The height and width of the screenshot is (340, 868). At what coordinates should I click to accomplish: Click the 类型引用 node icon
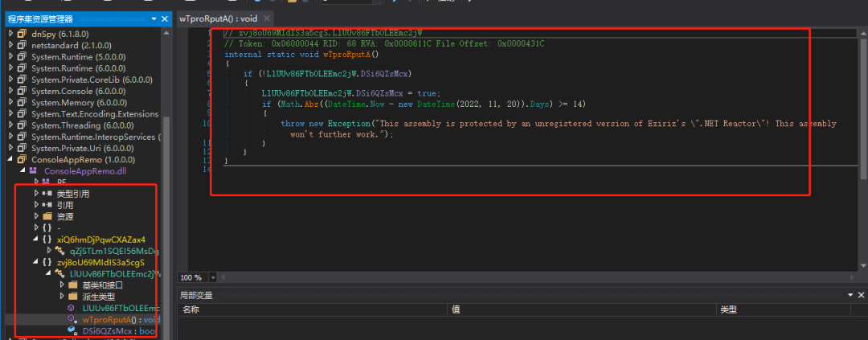click(47, 194)
